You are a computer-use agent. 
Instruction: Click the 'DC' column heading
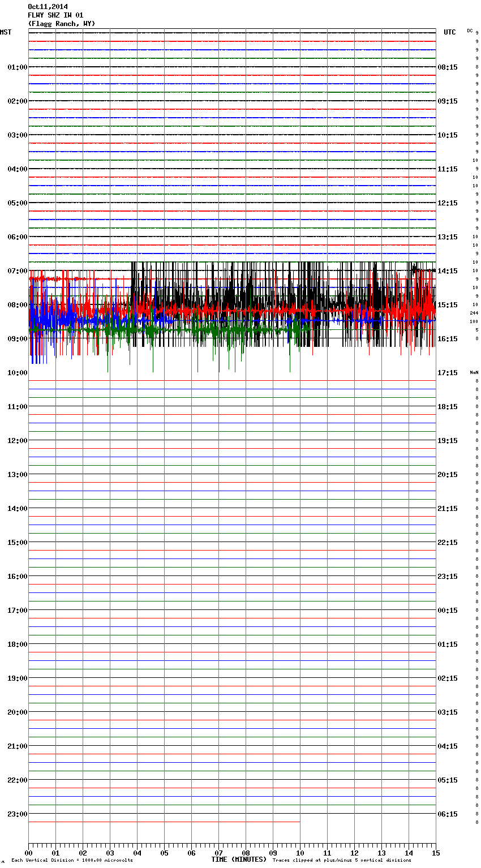pos(470,31)
